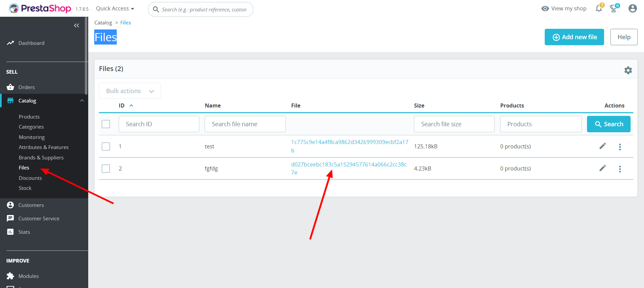Image resolution: width=644 pixels, height=288 pixels.
Task: Click the '125.18kB' size cell
Action: point(426,146)
